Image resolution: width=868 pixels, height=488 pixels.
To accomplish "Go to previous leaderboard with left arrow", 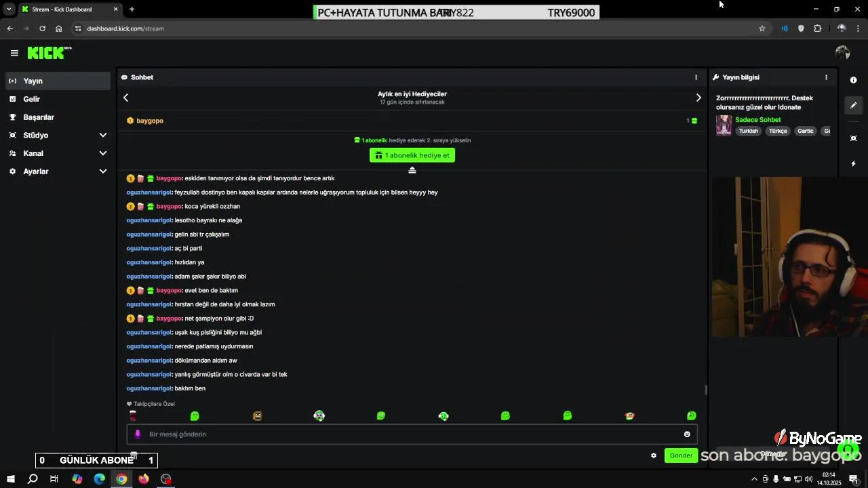I will click(125, 98).
